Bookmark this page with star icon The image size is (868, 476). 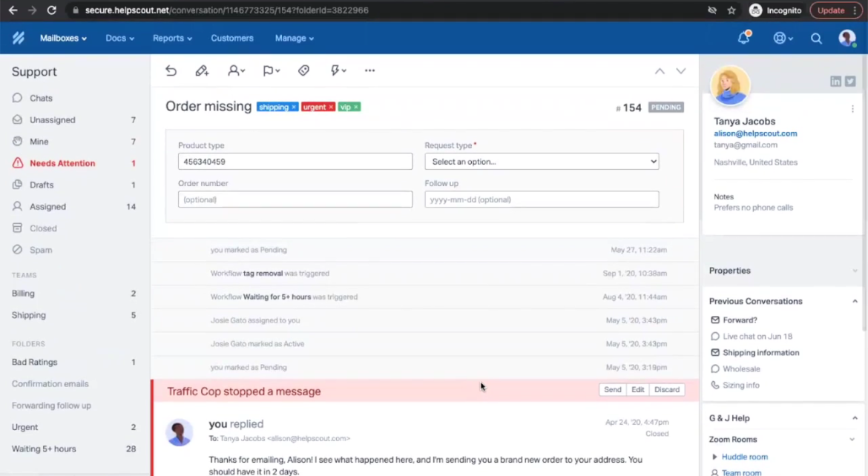point(731,10)
